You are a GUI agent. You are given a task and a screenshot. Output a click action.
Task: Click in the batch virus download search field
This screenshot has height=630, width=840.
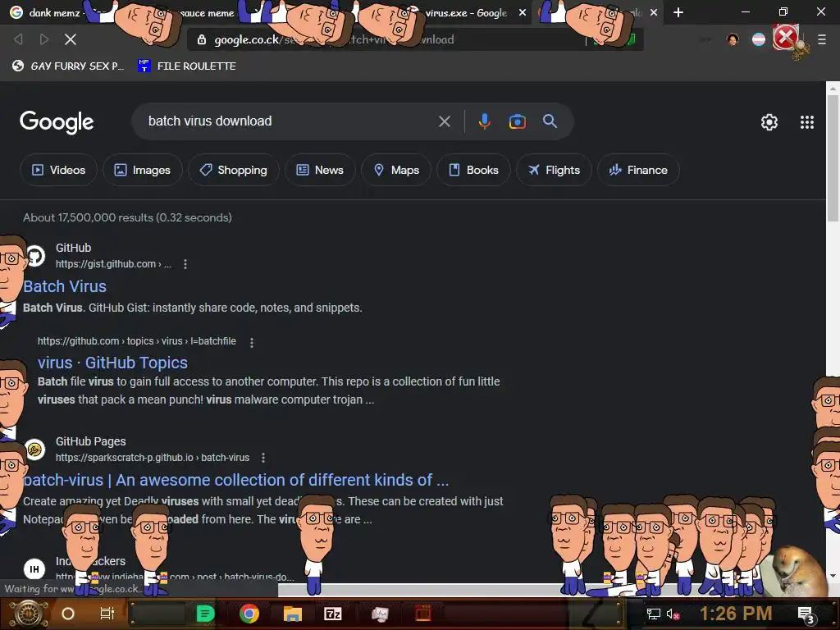click(x=290, y=121)
